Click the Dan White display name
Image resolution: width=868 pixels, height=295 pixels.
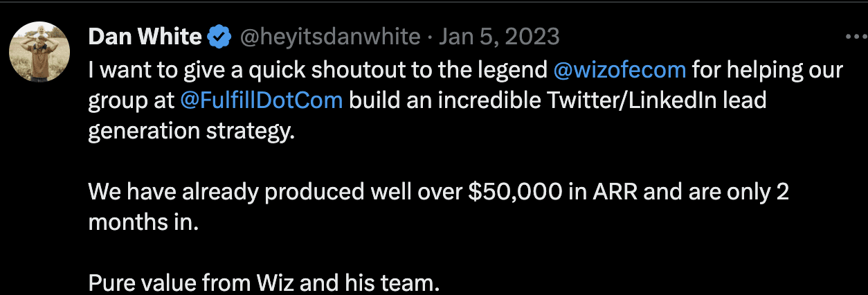click(x=145, y=37)
